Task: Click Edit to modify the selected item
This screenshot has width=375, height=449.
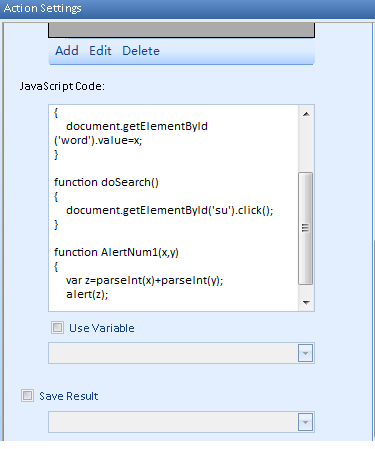Action: point(100,51)
